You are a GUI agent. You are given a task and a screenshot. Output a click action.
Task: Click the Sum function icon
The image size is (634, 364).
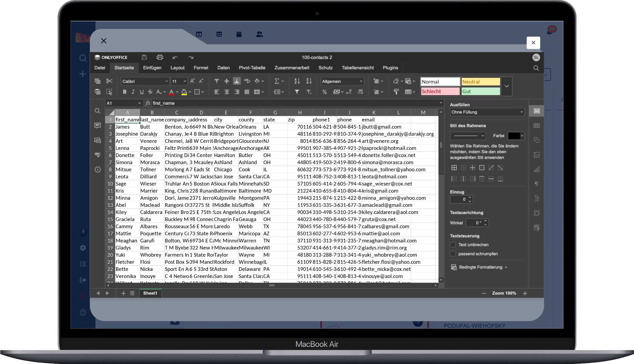click(277, 81)
